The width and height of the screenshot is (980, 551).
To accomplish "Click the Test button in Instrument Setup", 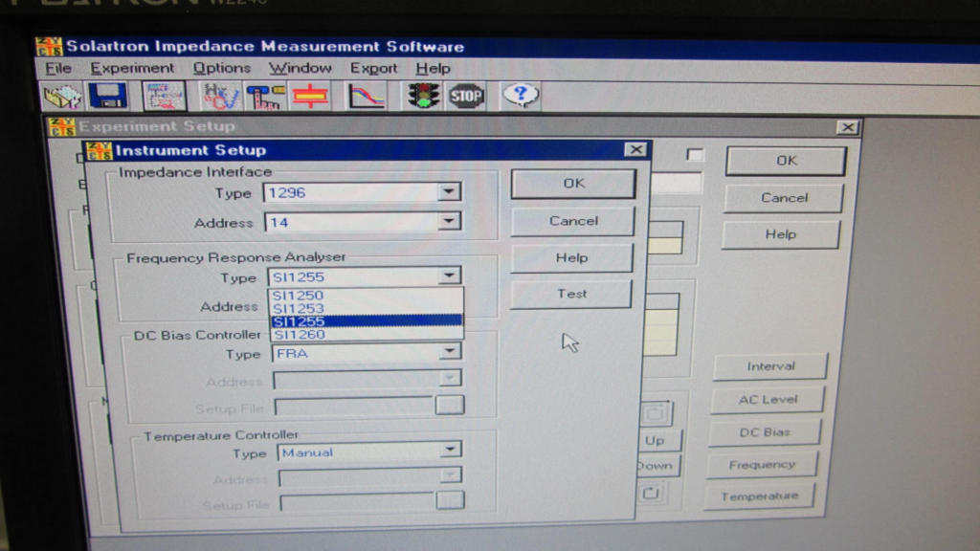I will pyautogui.click(x=571, y=294).
